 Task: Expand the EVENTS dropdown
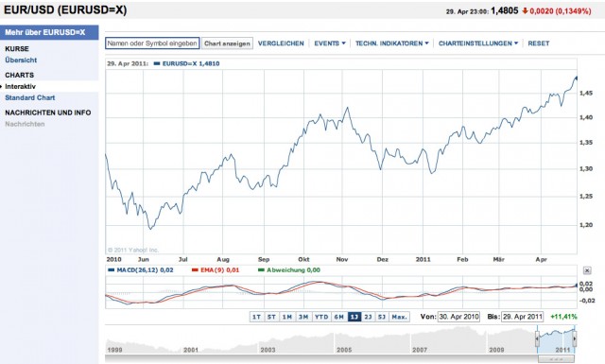[330, 43]
